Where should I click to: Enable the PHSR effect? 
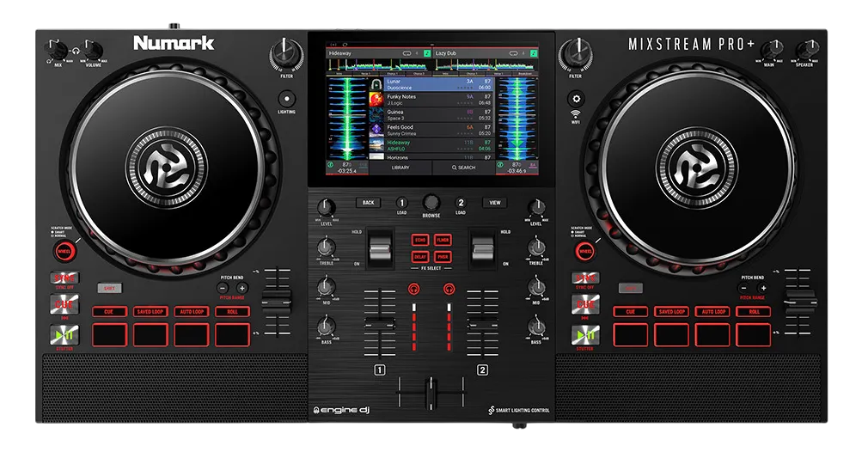[443, 257]
